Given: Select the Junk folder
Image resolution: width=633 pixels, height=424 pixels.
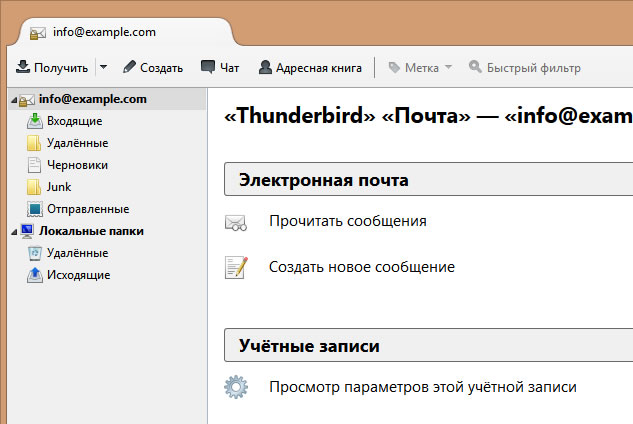Looking at the screenshot, I should [59, 187].
